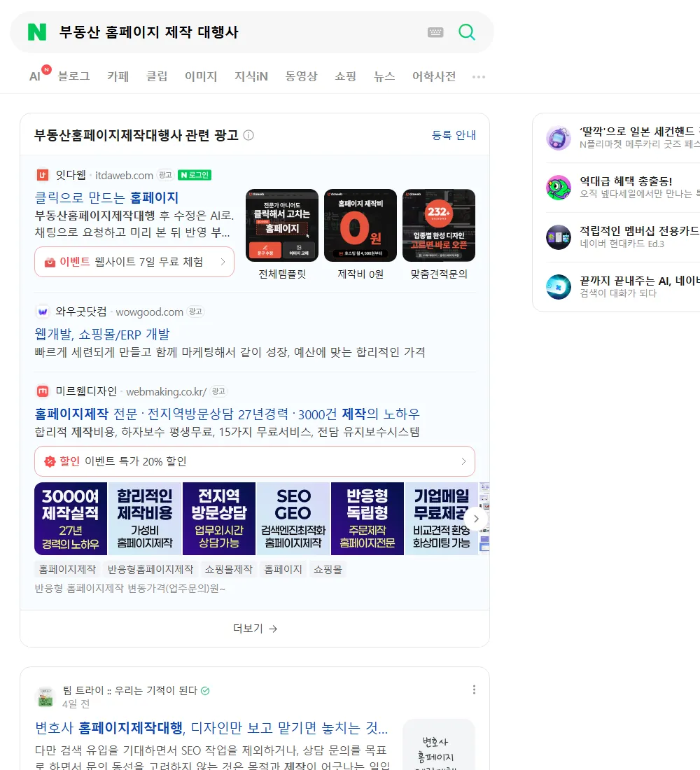Viewport: 700px width, 770px height.
Task: Click the 합리적인 제작비용 banner tile
Action: pyautogui.click(x=145, y=519)
